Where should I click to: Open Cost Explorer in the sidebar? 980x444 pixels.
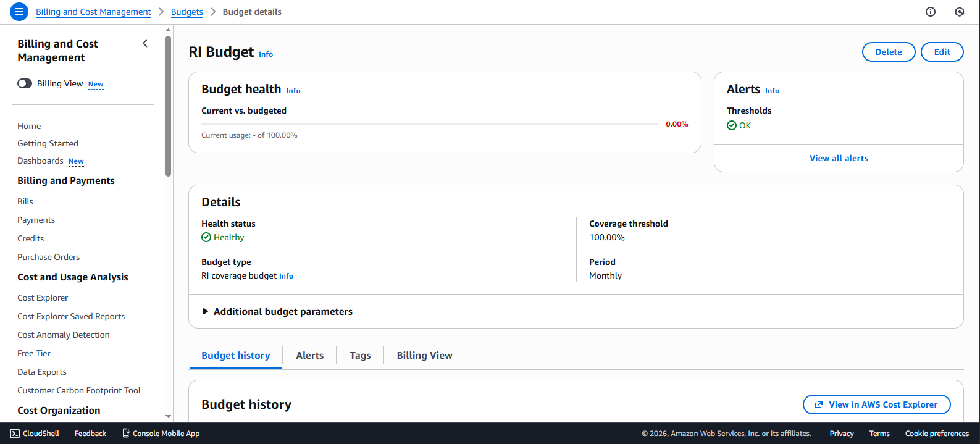coord(43,298)
